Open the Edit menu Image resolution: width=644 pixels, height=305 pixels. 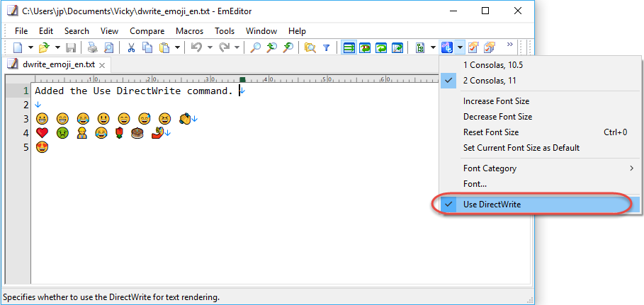[x=46, y=31]
